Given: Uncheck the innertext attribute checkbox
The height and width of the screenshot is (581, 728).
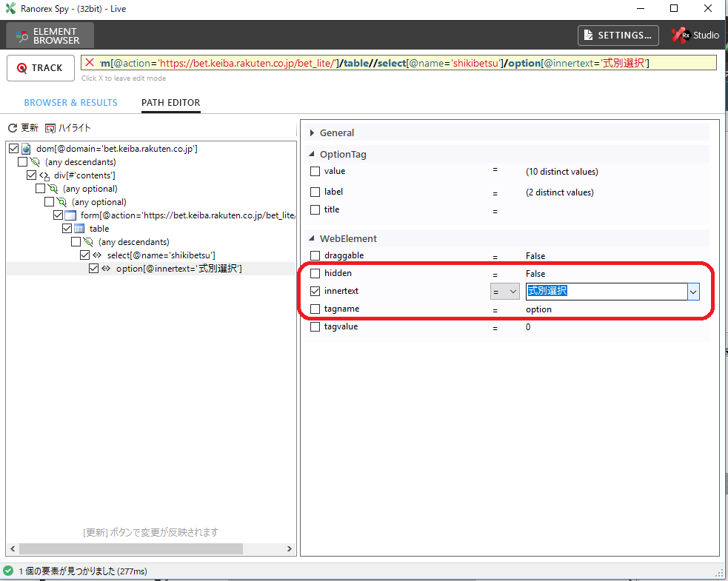Looking at the screenshot, I should [315, 292].
